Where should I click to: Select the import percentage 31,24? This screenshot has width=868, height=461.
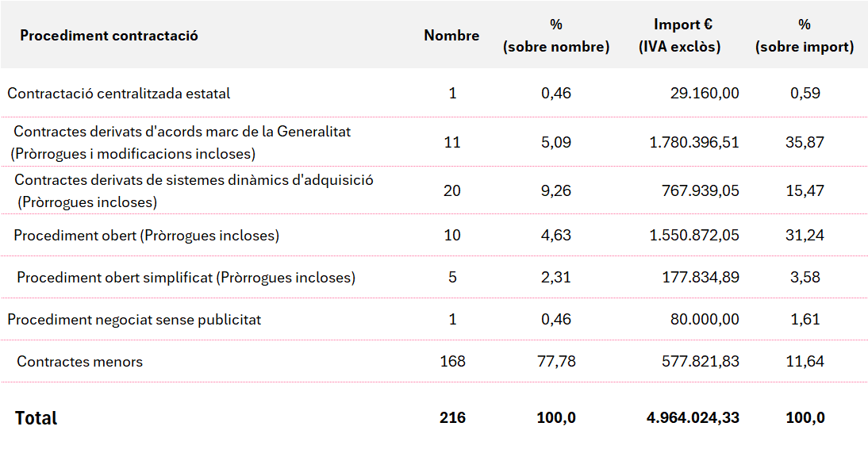click(805, 236)
